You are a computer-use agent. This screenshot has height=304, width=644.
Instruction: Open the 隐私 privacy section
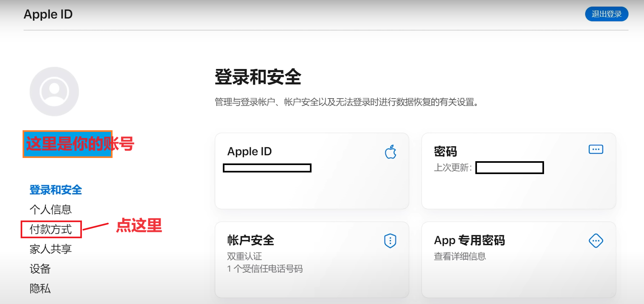point(40,289)
